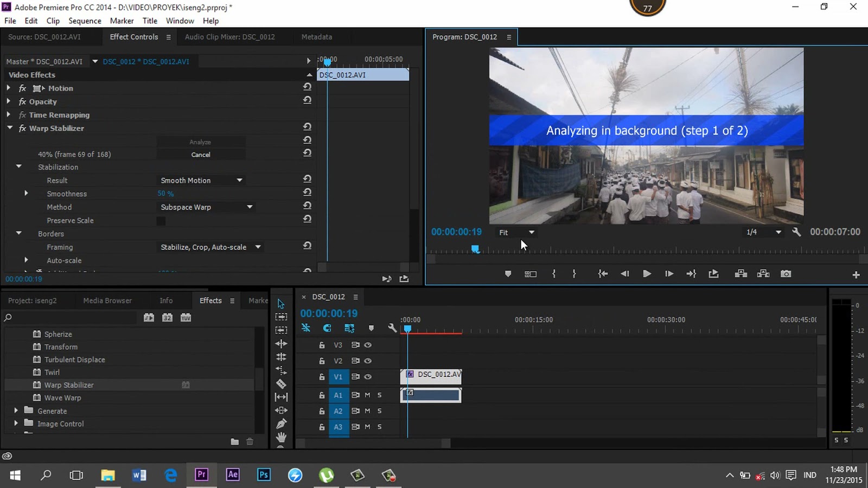Click the Analyze button
Image resolution: width=868 pixels, height=488 pixels.
(201, 142)
